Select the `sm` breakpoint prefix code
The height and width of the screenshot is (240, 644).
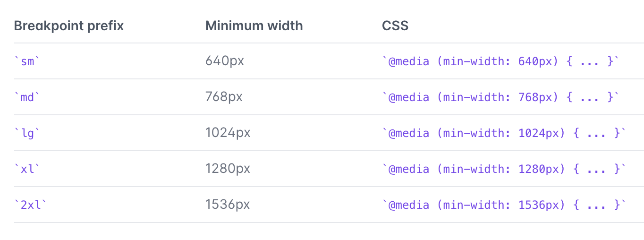point(28,61)
